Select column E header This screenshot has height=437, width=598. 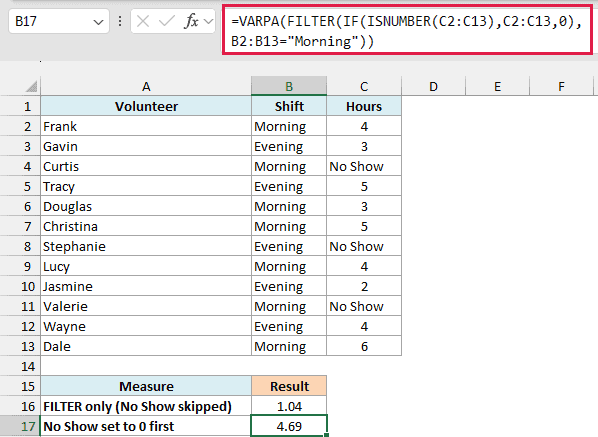click(x=497, y=87)
